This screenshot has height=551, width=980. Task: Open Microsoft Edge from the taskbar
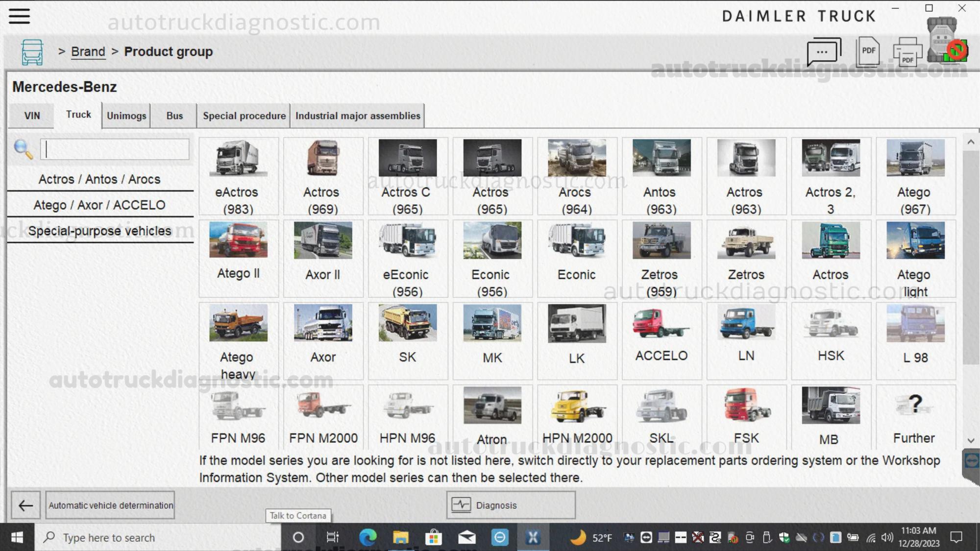[367, 537]
